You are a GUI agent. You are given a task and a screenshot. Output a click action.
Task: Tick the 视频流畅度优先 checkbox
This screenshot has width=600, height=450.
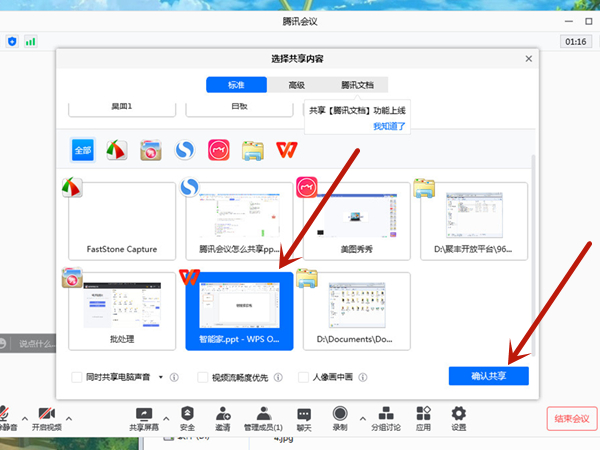click(202, 377)
